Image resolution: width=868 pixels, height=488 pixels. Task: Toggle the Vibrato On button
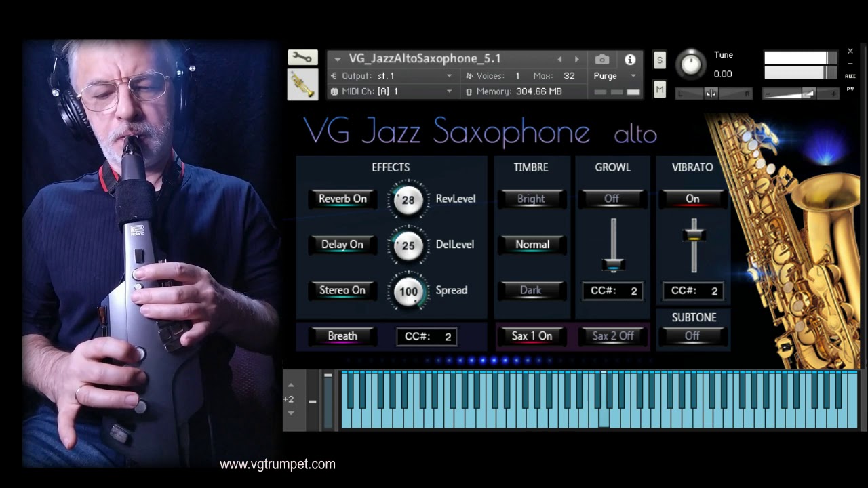pos(692,199)
